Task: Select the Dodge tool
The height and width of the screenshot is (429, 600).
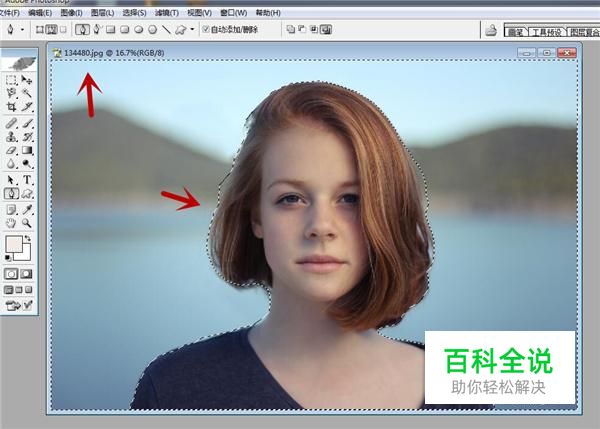Action: 27,163
